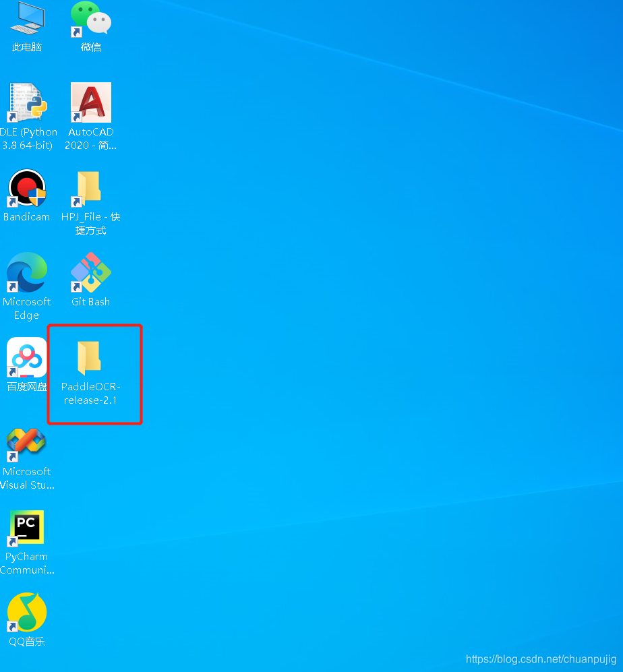Select the 百度网盘 shortcut icon
The image size is (623, 672).
(x=26, y=357)
